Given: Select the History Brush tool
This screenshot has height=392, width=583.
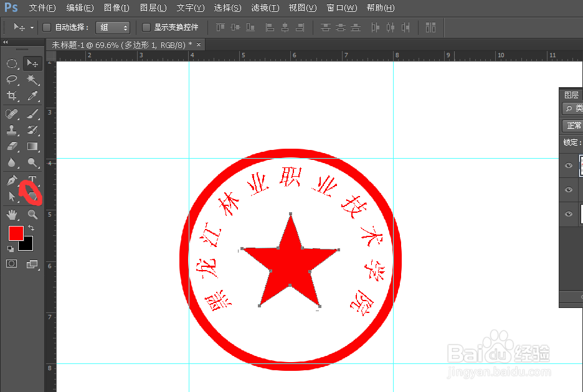Looking at the screenshot, I should 32,129.
